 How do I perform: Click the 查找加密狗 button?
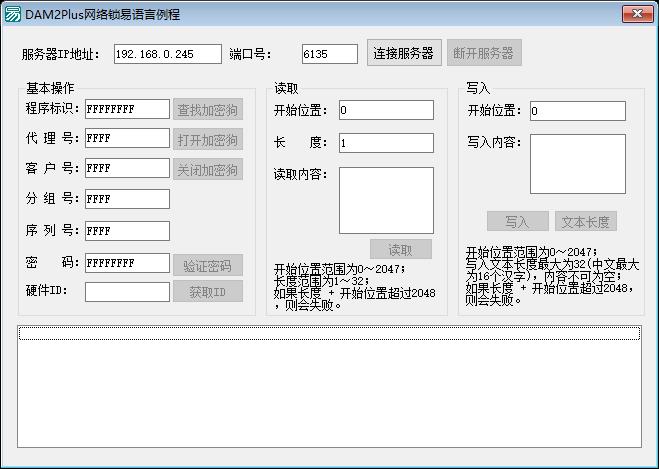click(208, 109)
